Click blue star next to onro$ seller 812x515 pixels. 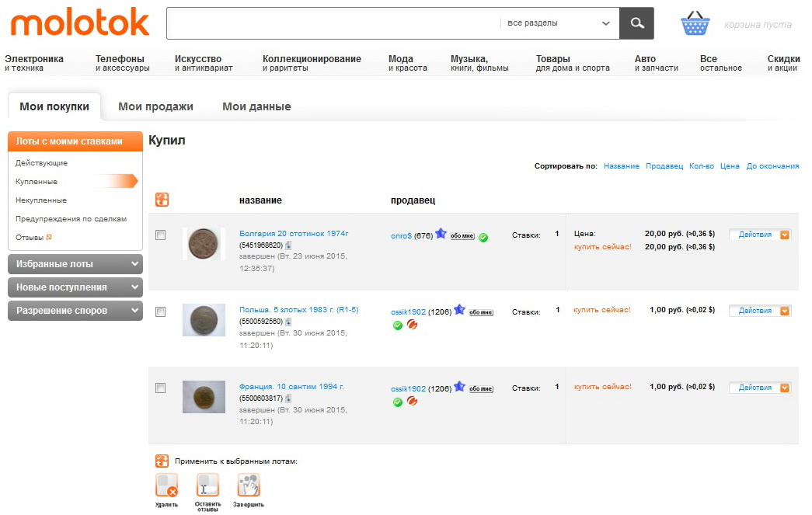[441, 234]
